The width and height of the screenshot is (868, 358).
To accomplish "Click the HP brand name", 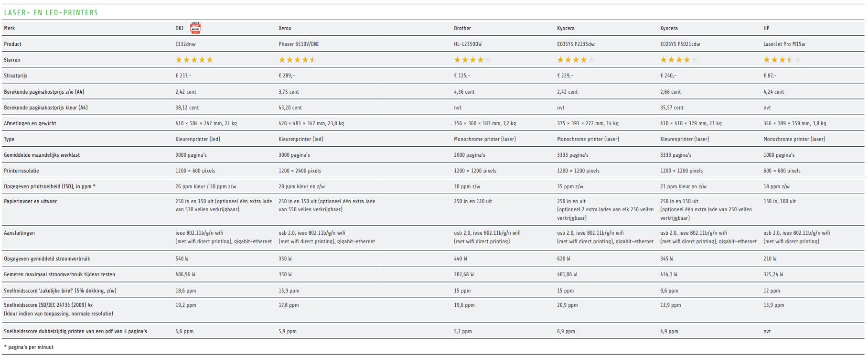I will 766,28.
